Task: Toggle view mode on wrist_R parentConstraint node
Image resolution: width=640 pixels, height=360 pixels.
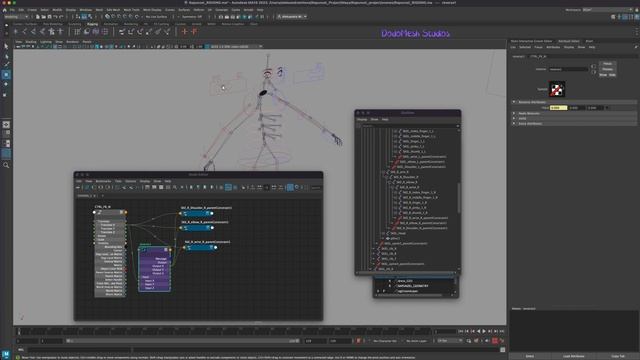Action: tap(211, 247)
